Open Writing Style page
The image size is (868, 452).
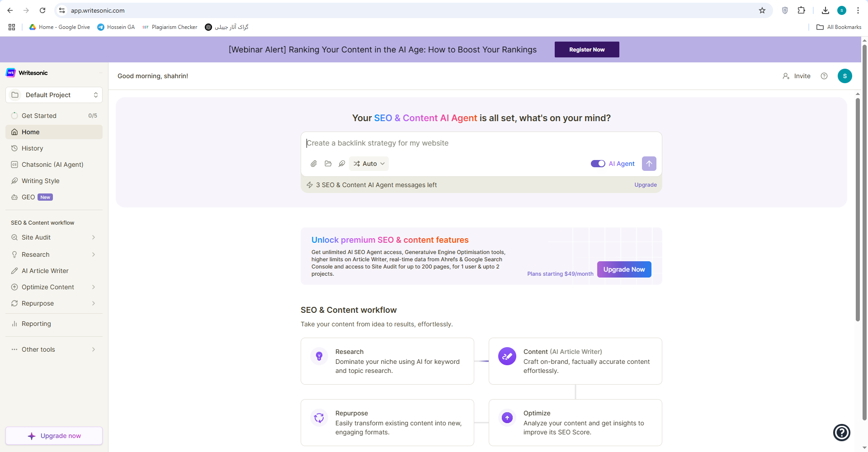[x=54, y=181]
